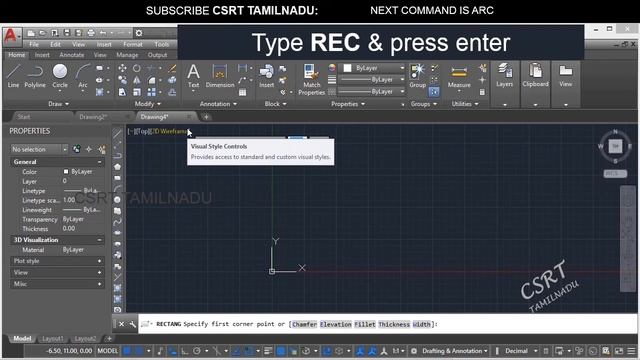640x360 pixels.
Task: Click the Measure tool
Action: pos(459,76)
